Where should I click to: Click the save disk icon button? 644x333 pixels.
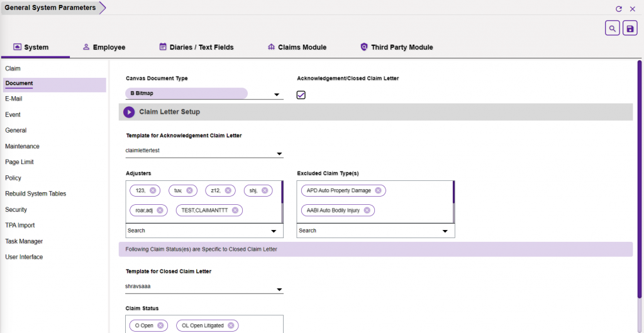tap(630, 28)
